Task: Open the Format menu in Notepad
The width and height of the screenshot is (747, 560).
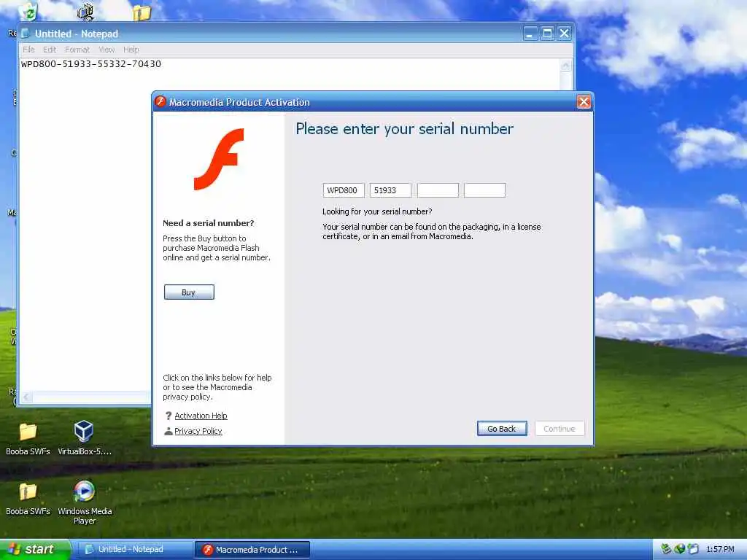Action: [x=77, y=50]
